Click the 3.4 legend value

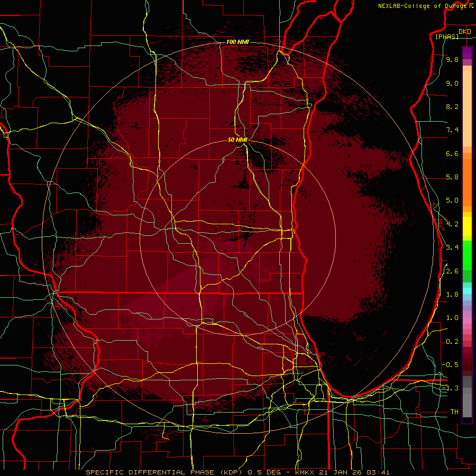pos(452,248)
